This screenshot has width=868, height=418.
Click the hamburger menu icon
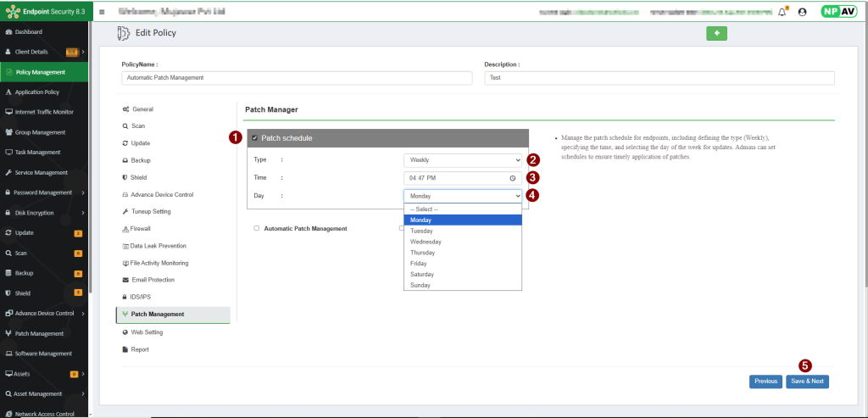[x=102, y=12]
